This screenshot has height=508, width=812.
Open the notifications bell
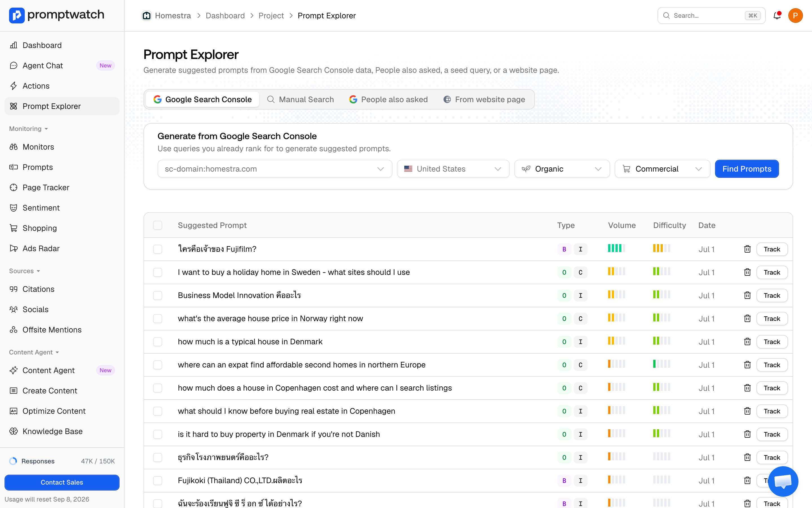click(777, 16)
